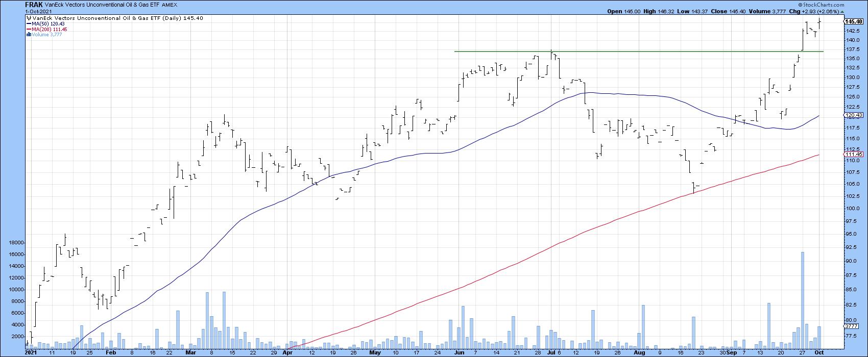868x357 pixels.
Task: Click the MA(200) 111.45 legend label
Action: 50,30
